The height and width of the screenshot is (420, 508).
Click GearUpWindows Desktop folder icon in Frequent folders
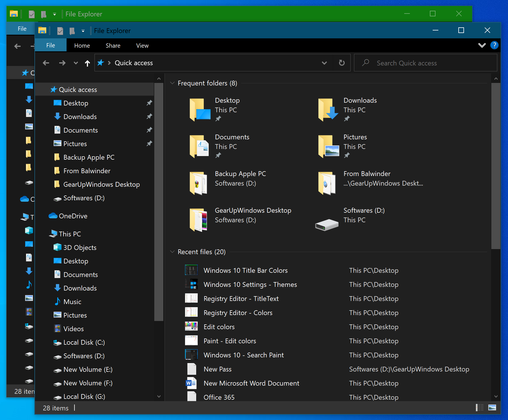pyautogui.click(x=199, y=220)
